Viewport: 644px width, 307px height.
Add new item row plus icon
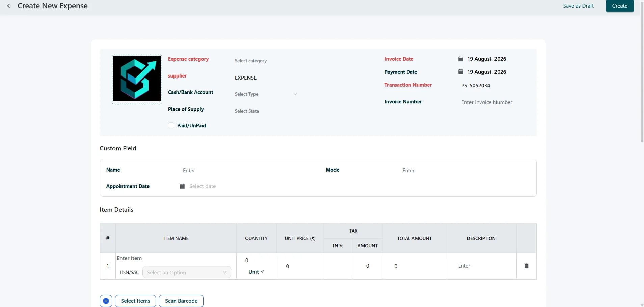tap(106, 301)
